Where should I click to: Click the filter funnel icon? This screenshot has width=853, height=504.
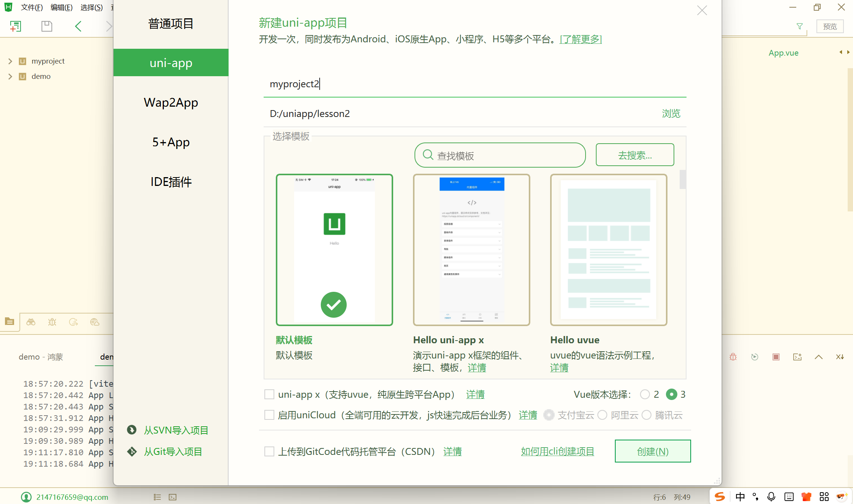[x=800, y=26]
